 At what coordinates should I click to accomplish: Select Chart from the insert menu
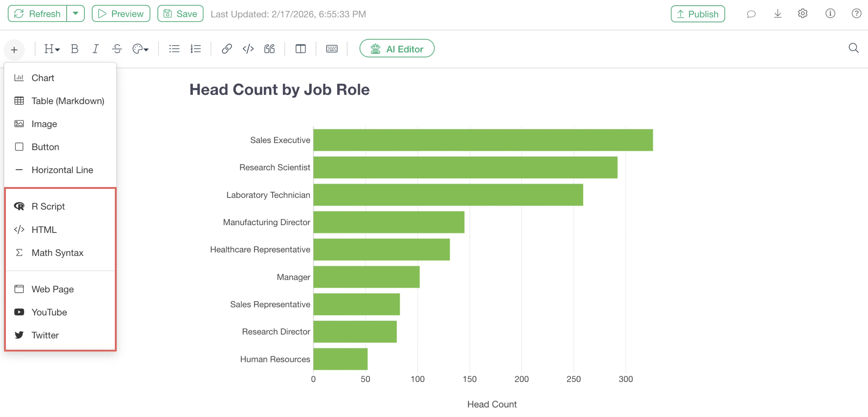tap(43, 78)
